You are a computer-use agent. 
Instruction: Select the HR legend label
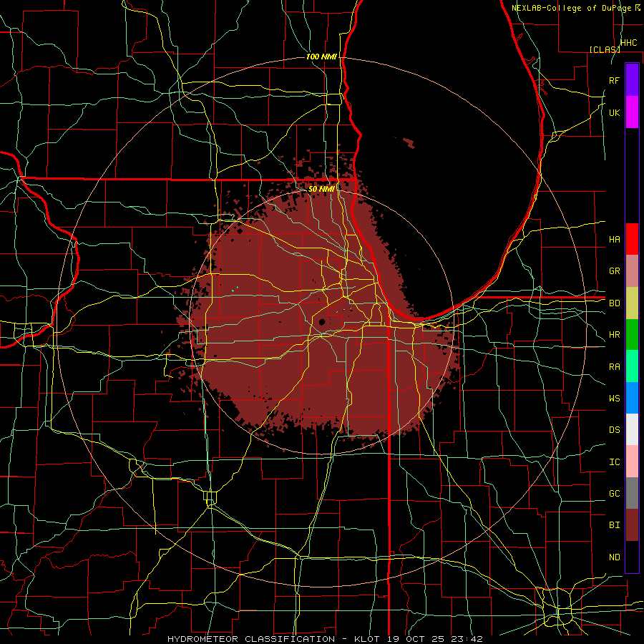coord(615,335)
